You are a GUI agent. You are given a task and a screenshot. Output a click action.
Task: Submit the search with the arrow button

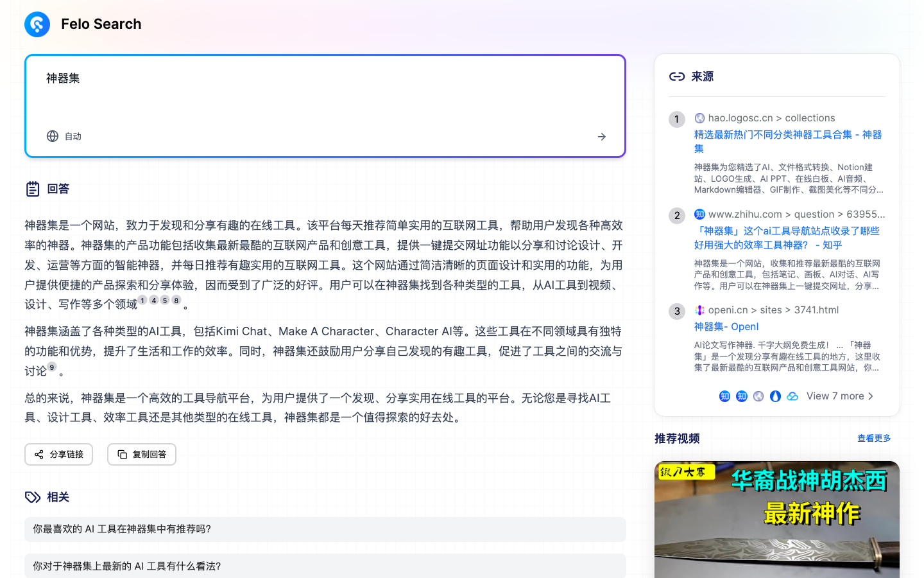[602, 136]
